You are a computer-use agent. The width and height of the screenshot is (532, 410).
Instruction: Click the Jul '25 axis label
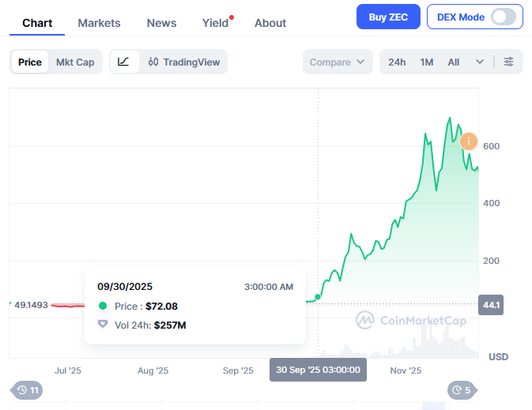pos(68,371)
